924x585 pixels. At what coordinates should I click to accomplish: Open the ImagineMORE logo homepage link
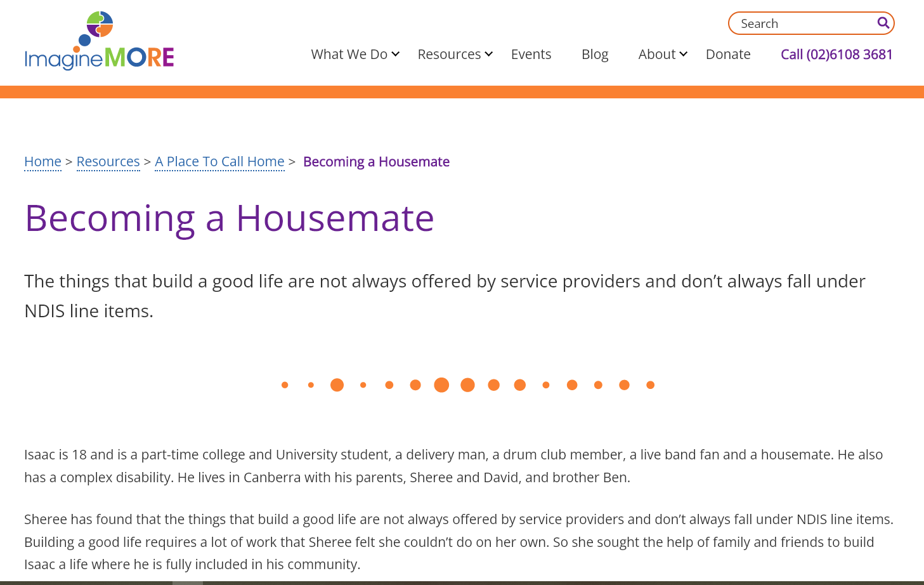pos(99,41)
